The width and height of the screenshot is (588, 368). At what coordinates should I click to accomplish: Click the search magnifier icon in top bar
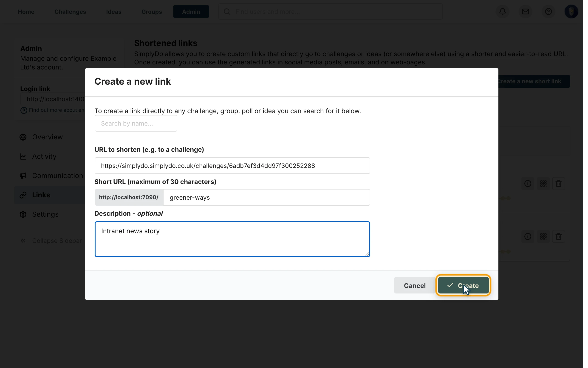[227, 11]
